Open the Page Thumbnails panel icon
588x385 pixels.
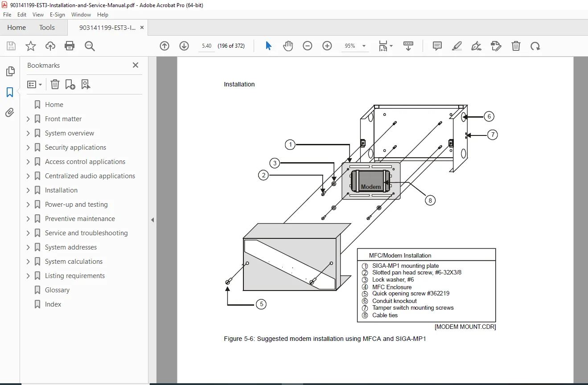pyautogui.click(x=10, y=71)
